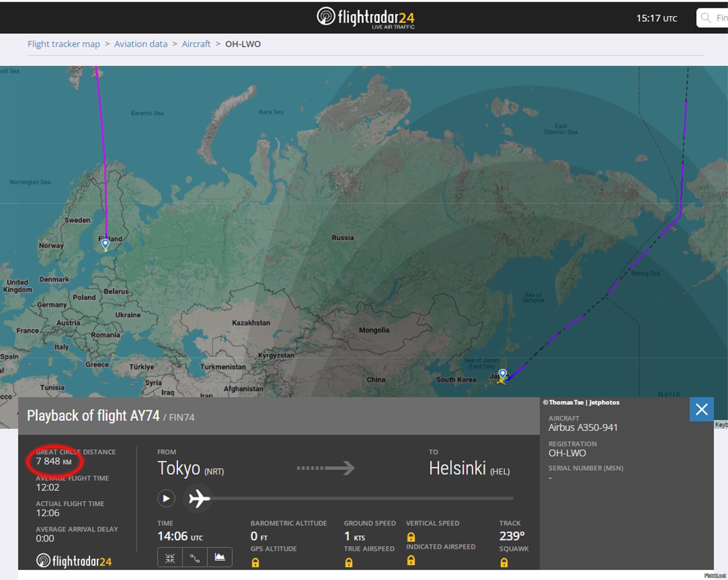
Task: Click the FIN74 callsign text
Action: [x=182, y=418]
